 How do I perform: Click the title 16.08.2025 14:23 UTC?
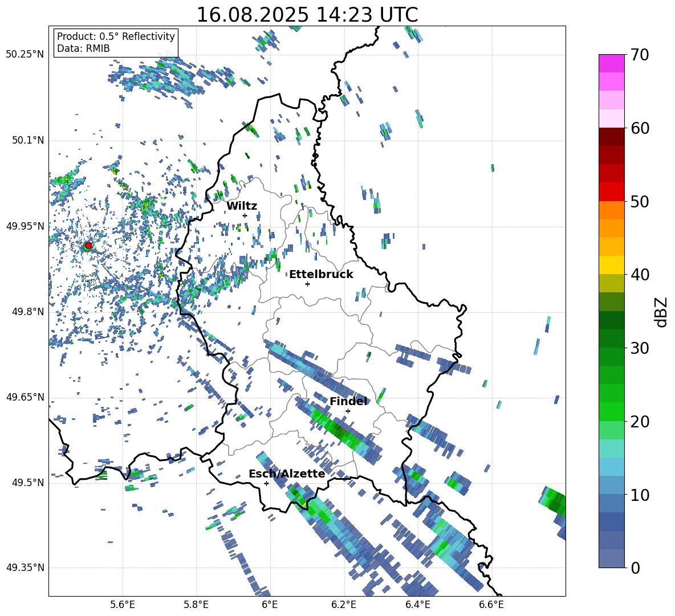click(307, 15)
